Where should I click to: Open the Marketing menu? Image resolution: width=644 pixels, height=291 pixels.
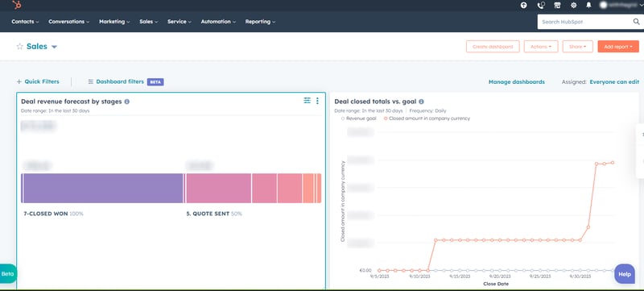tap(114, 22)
